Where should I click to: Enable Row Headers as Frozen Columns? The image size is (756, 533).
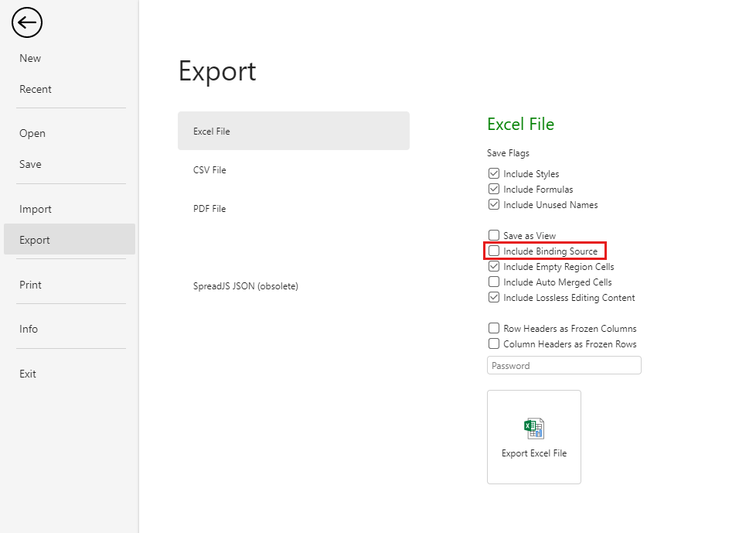494,328
